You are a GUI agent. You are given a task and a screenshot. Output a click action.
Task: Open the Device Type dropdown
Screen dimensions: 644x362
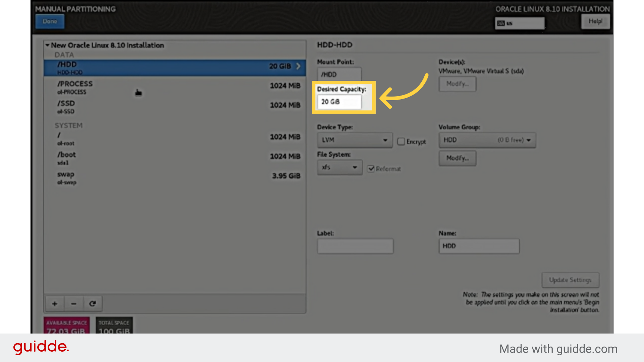click(355, 140)
